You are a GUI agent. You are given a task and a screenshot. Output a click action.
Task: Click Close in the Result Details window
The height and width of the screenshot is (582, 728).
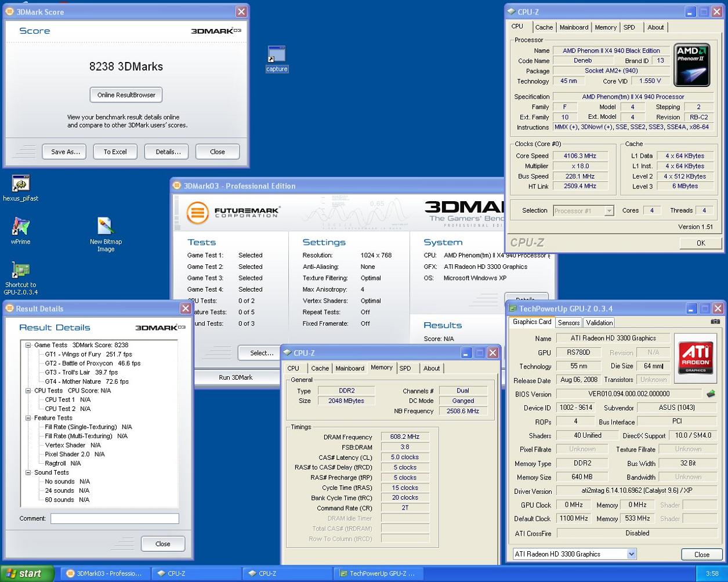tap(163, 544)
